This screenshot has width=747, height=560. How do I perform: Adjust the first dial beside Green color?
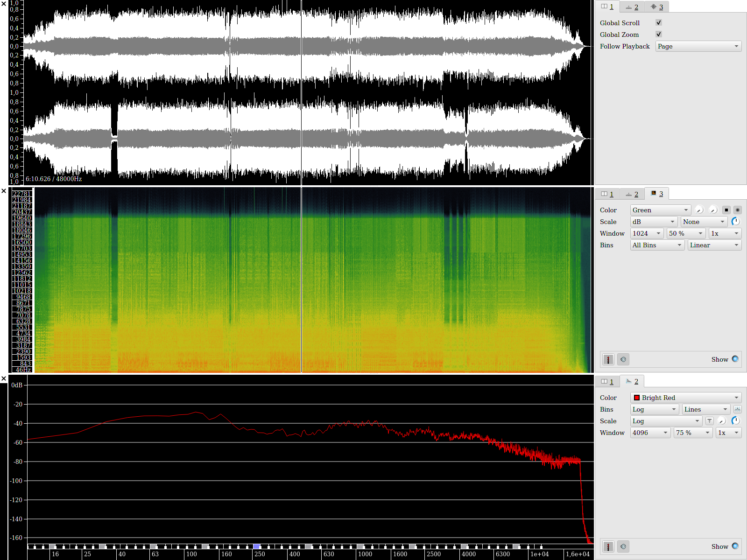click(x=699, y=210)
